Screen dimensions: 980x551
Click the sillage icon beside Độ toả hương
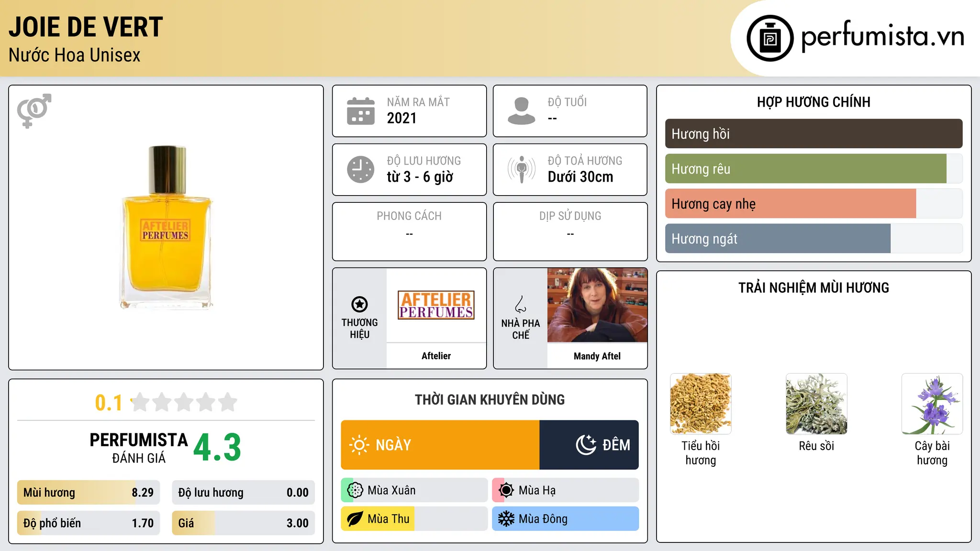point(522,169)
